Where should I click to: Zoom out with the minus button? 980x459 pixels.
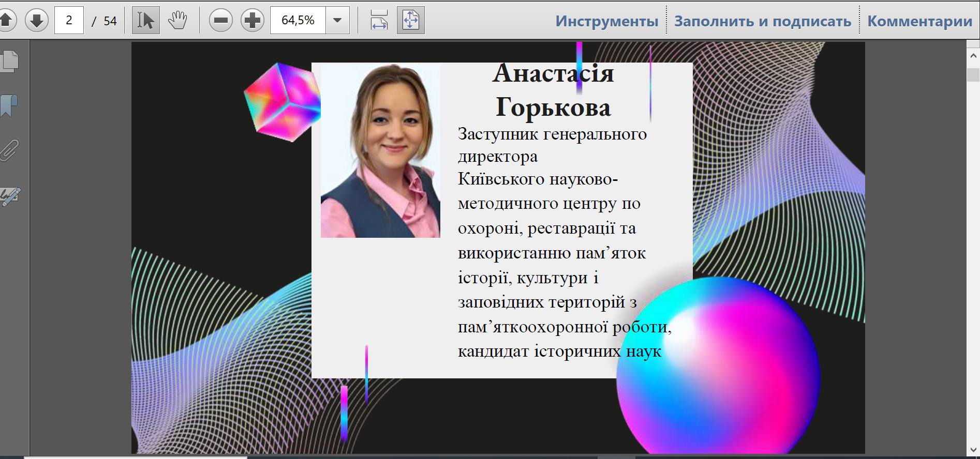click(221, 21)
